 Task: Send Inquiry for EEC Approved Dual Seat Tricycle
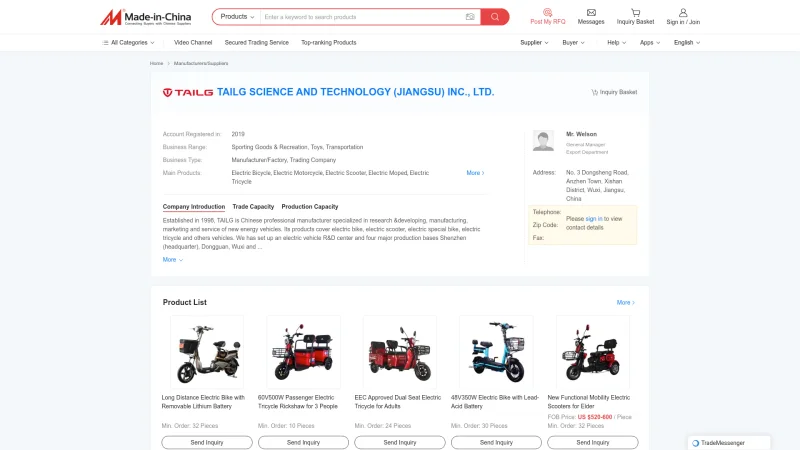pyautogui.click(x=399, y=442)
